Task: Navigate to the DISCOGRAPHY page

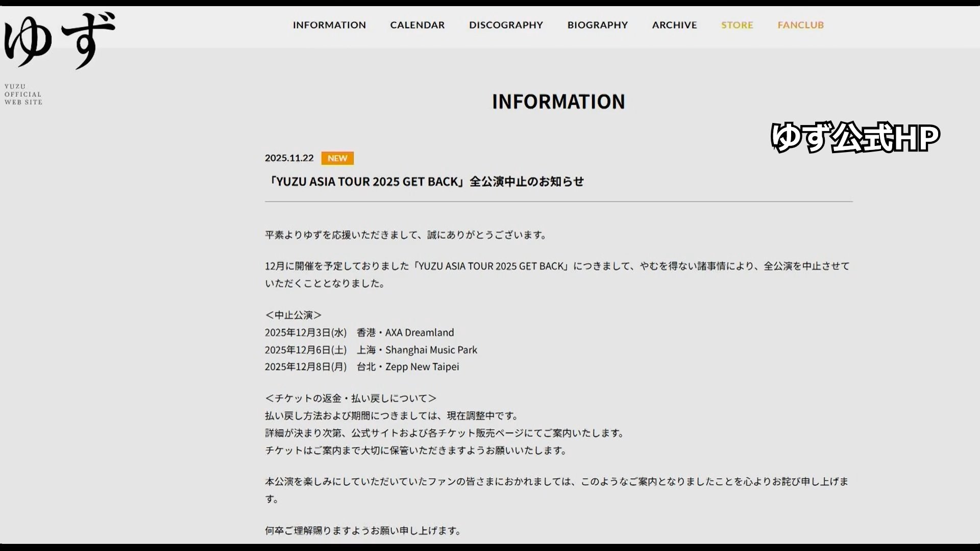Action: coord(506,25)
